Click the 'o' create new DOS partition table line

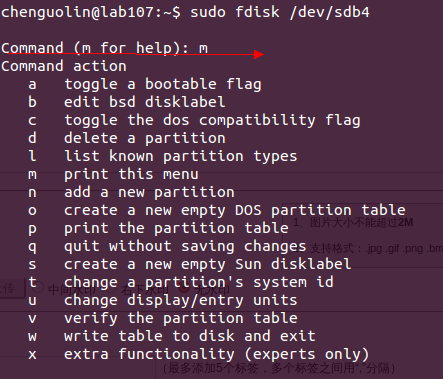217,210
